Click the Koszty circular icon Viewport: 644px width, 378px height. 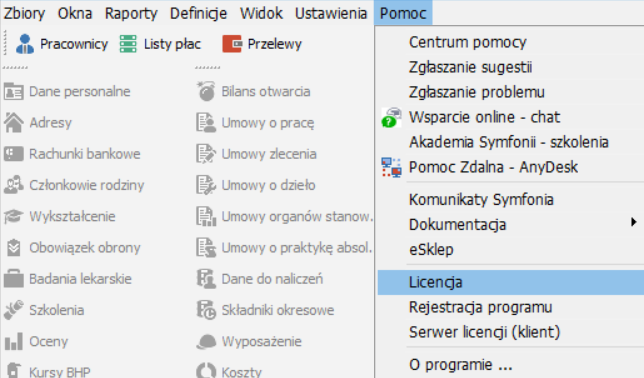(x=206, y=371)
